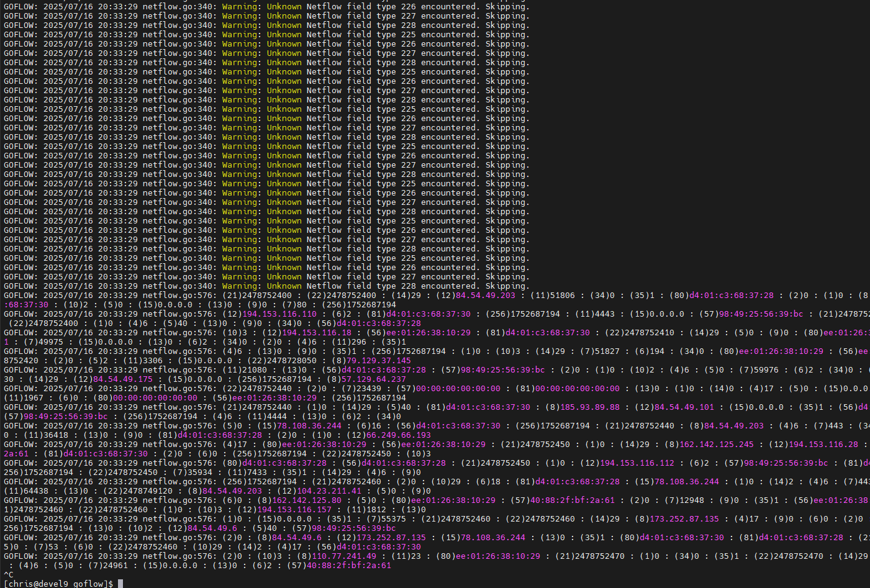
Task: Click the ^C interrupt line
Action: pyautogui.click(x=9, y=575)
